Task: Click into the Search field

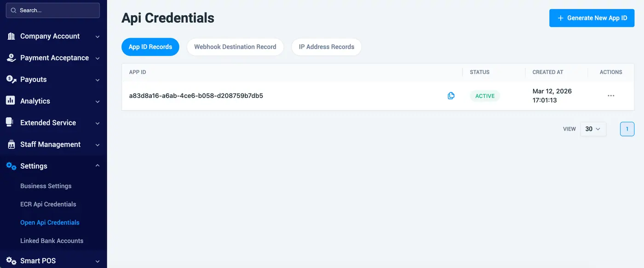Action: point(53,10)
